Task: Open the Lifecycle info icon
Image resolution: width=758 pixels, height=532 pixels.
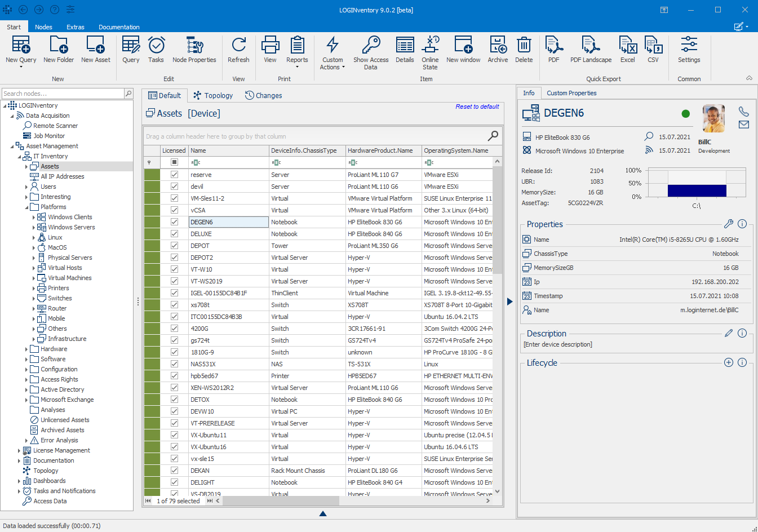Action: (x=742, y=362)
